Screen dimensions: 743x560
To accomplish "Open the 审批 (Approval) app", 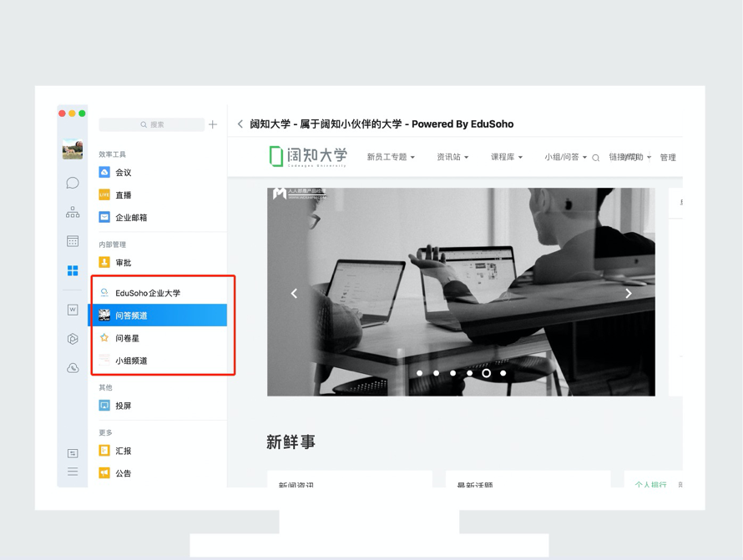I will [x=124, y=262].
